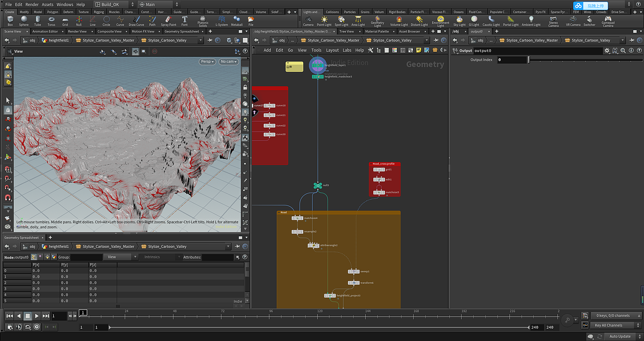Select the Sphere shelf tool
Screen dimensions: 644x341
24,21
